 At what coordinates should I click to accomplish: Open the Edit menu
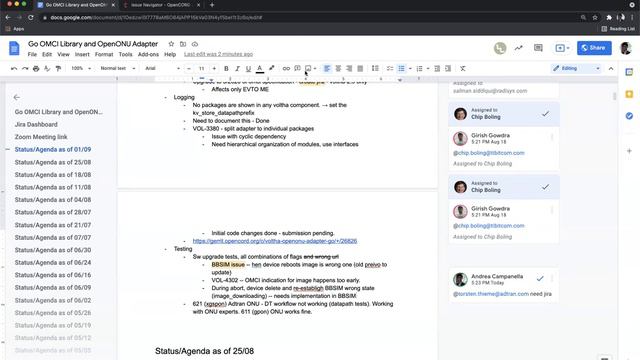tap(47, 54)
